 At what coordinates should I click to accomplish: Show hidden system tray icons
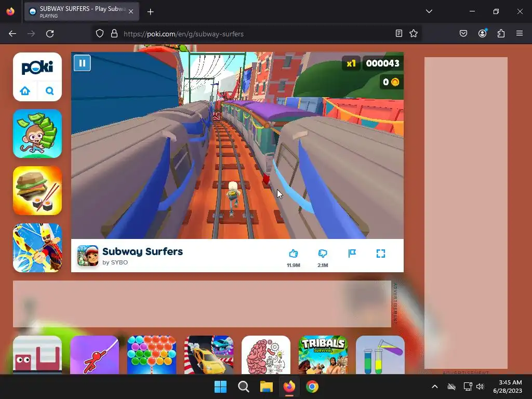435,387
